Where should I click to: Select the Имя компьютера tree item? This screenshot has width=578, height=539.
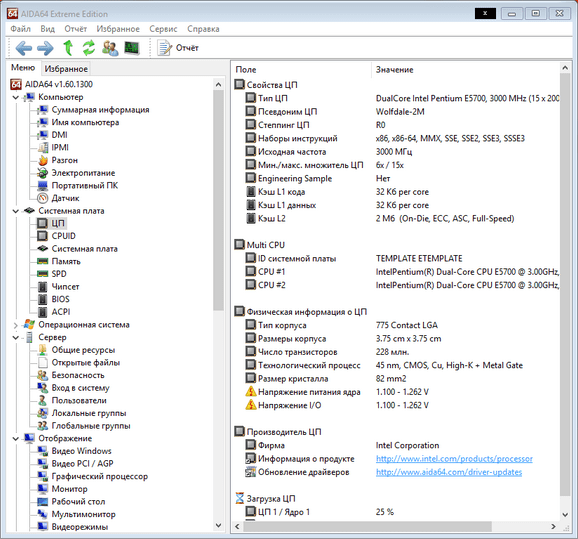pos(85,122)
